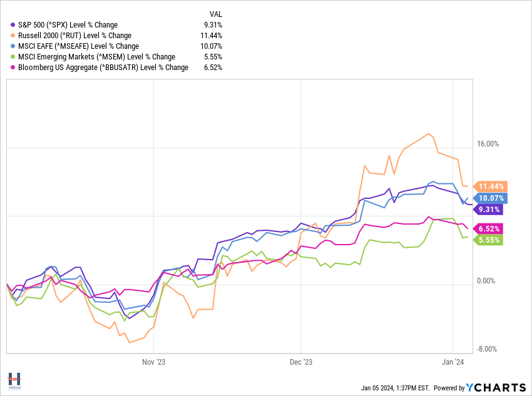Click the VAL column header

click(216, 14)
